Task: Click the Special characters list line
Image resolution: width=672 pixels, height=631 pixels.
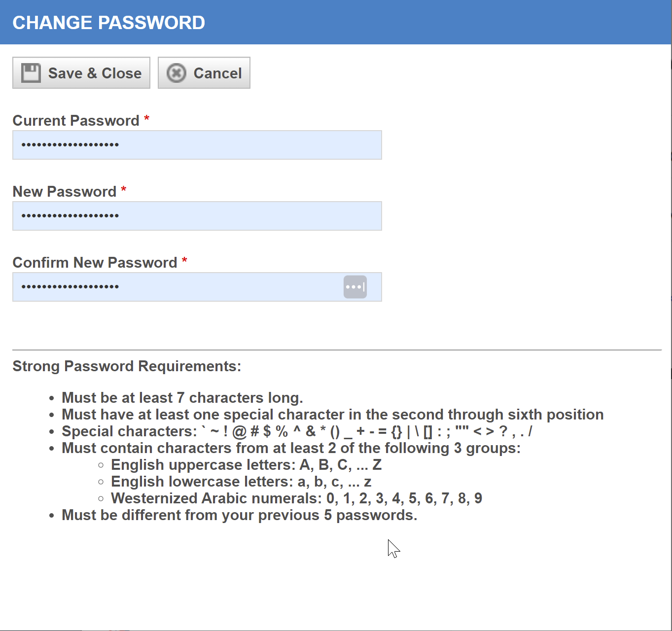Action: pos(297,431)
